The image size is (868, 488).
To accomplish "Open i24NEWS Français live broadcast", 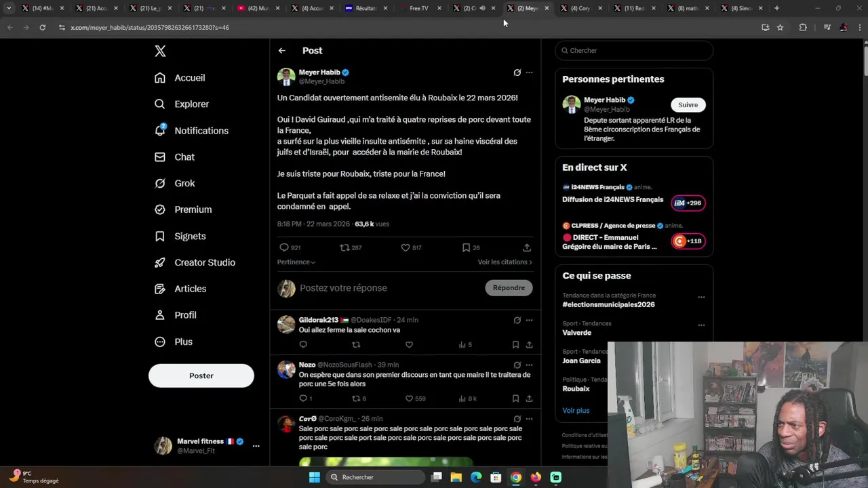I will [634, 196].
